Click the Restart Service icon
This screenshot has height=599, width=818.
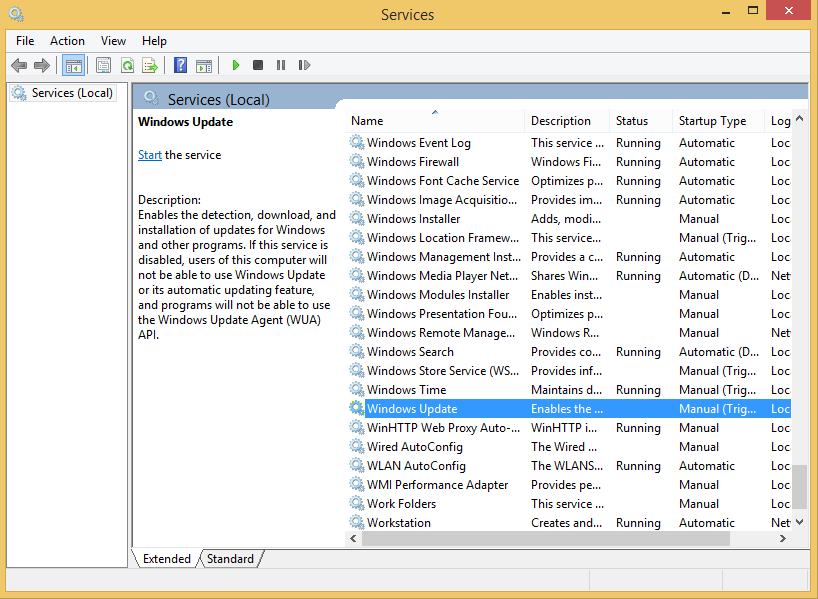[x=304, y=65]
